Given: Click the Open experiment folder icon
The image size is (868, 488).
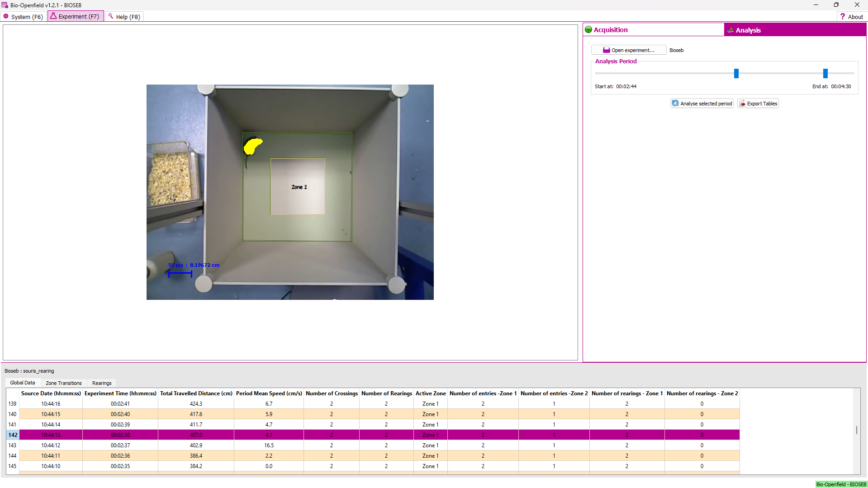Looking at the screenshot, I should coord(606,50).
